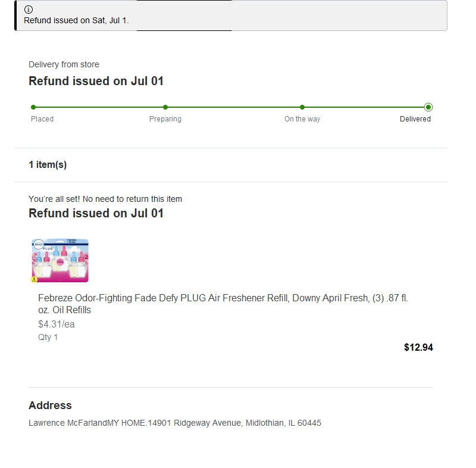Click the $4.31/ea unit price text

click(57, 325)
